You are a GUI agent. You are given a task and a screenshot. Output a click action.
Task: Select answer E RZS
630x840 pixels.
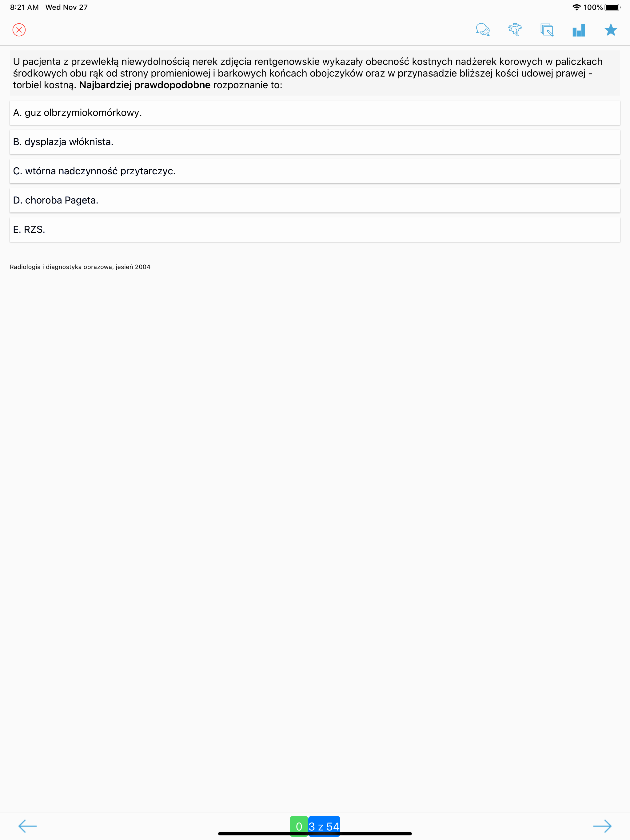pos(315,230)
